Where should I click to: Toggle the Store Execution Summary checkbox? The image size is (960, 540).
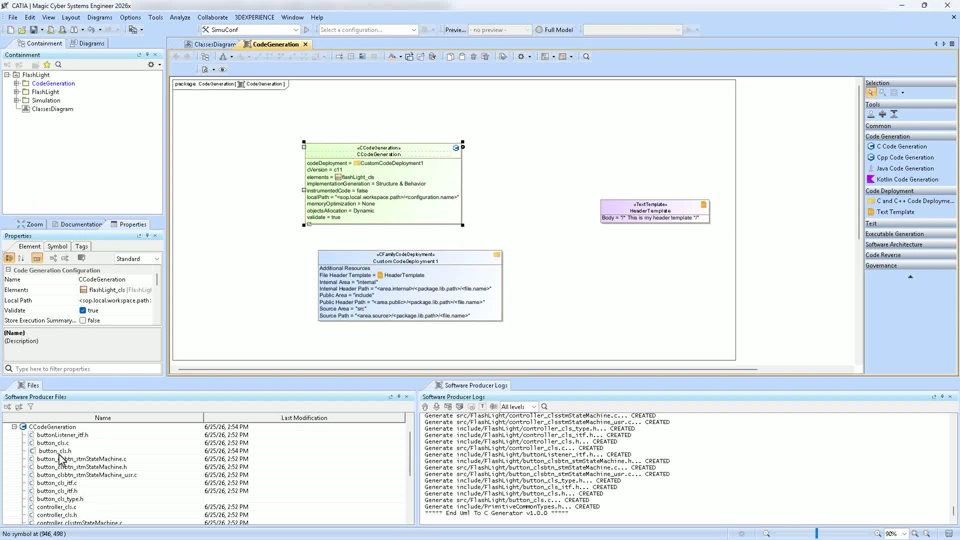(x=83, y=321)
